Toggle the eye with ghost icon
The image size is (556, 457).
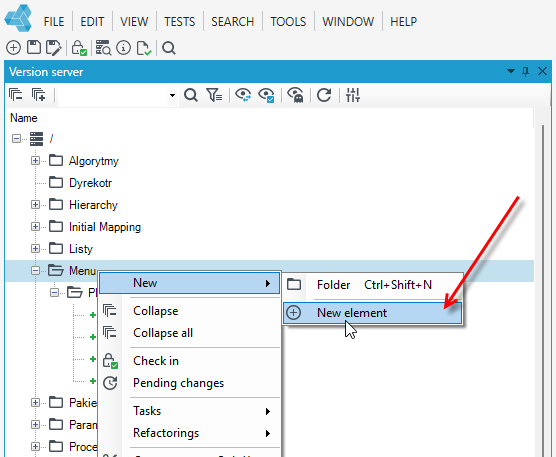click(x=295, y=95)
